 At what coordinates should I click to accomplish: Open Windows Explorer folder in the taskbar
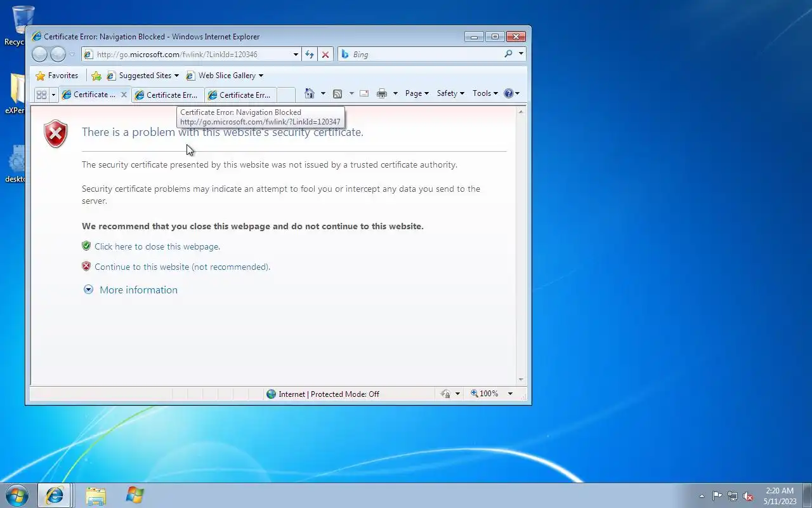96,496
